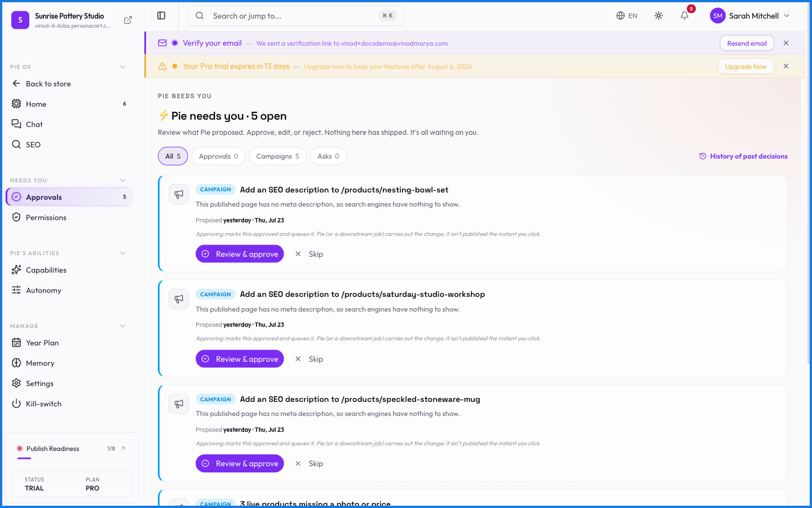Open the Publish Readiness card title

click(53, 449)
